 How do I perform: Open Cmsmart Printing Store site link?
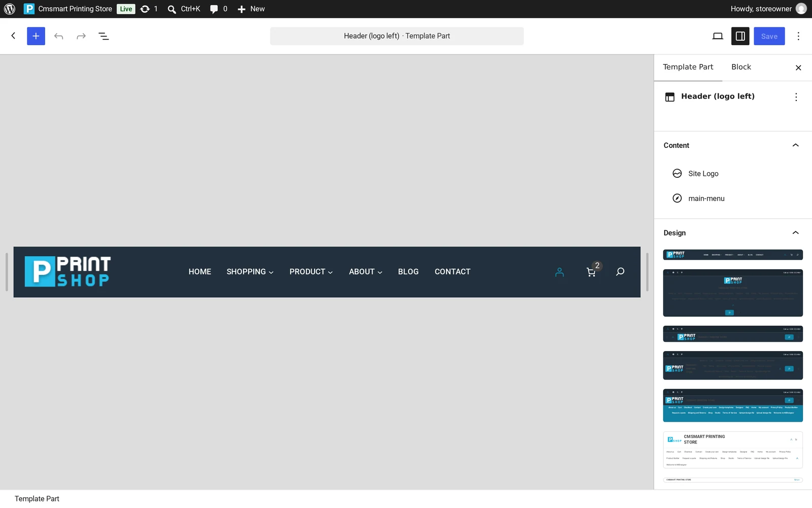[x=68, y=9]
